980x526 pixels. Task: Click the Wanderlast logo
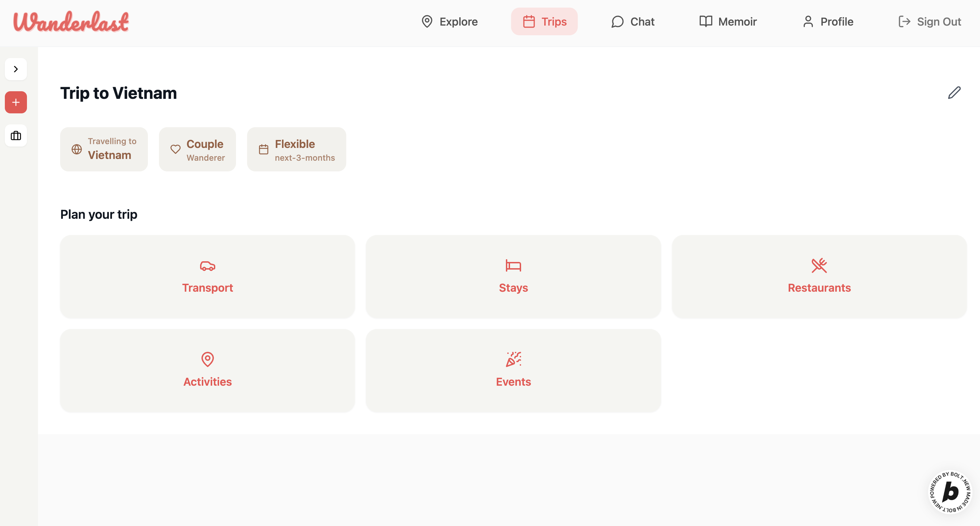coord(71,22)
